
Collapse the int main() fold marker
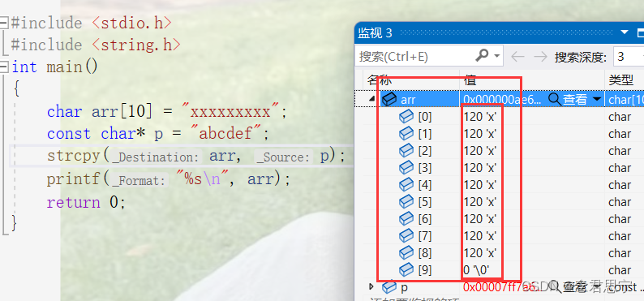click(4, 67)
